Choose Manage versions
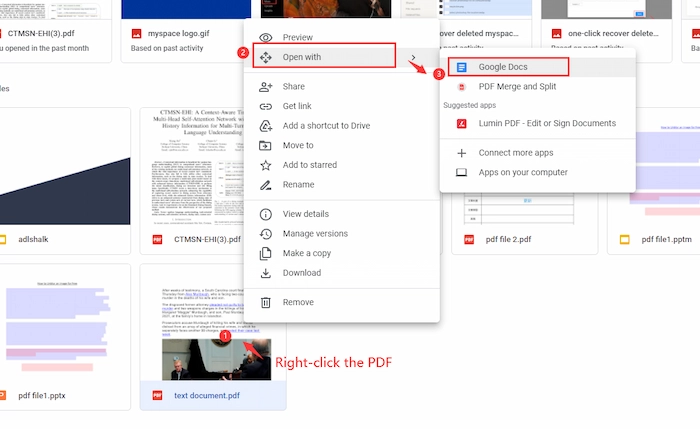700x429 pixels. tap(342, 234)
